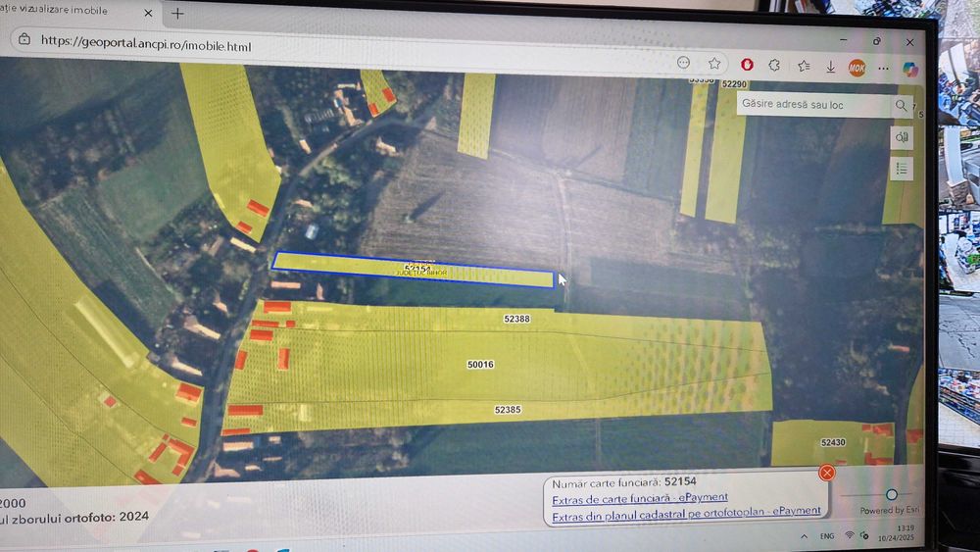The height and width of the screenshot is (552, 980).
Task: Open the red ad-blocker extension icon
Action: pos(747,65)
